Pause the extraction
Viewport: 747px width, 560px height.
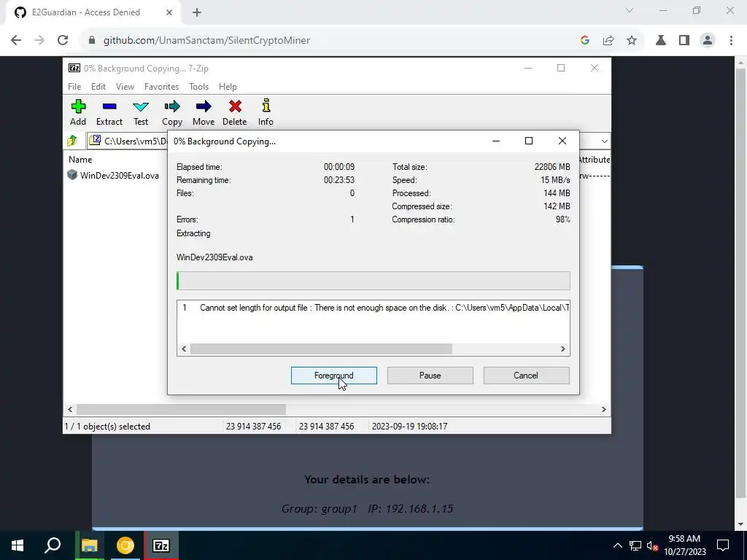point(430,376)
